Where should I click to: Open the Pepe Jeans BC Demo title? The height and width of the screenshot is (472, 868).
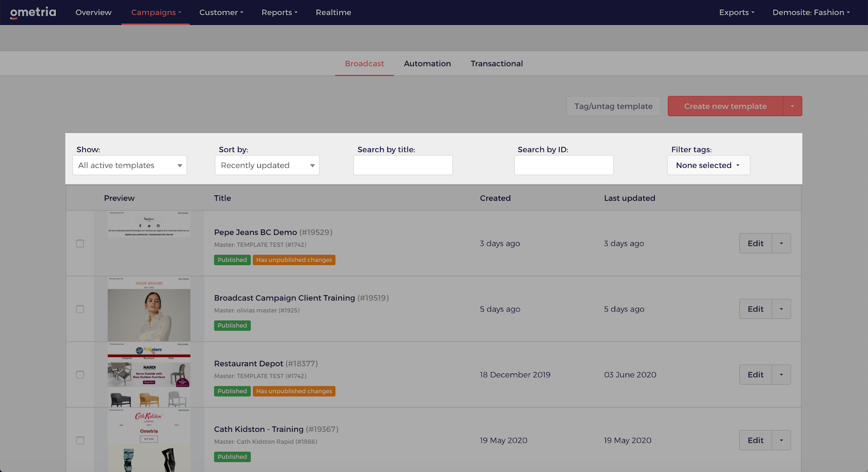click(x=256, y=232)
